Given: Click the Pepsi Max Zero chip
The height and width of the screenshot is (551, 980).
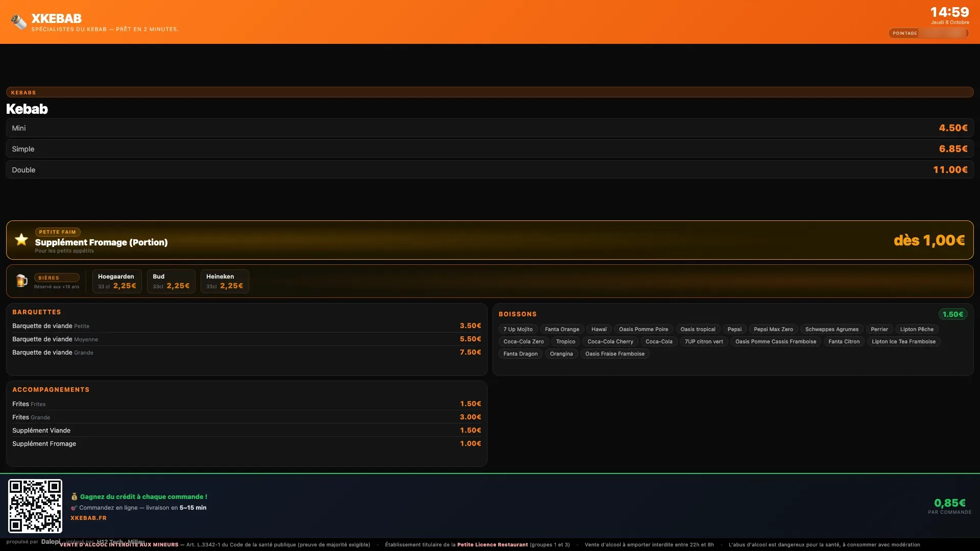Looking at the screenshot, I should (773, 329).
